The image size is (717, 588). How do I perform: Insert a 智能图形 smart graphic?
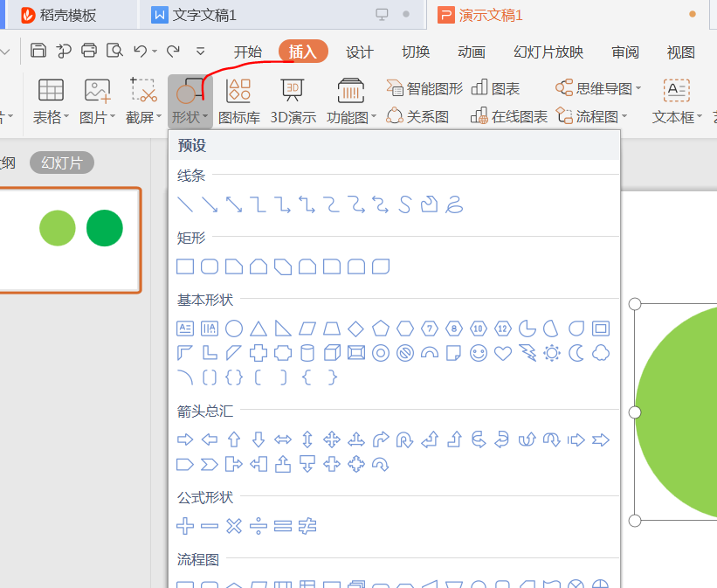(424, 88)
